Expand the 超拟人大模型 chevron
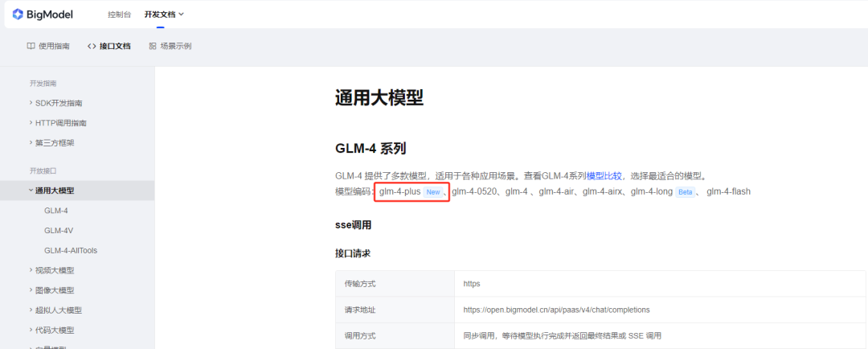 click(x=31, y=310)
